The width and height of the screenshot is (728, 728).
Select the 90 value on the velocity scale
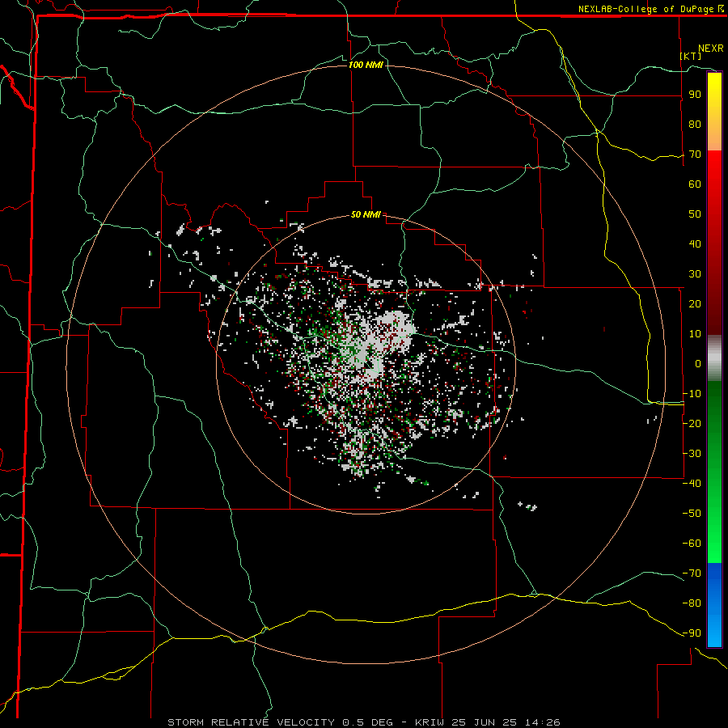click(695, 95)
